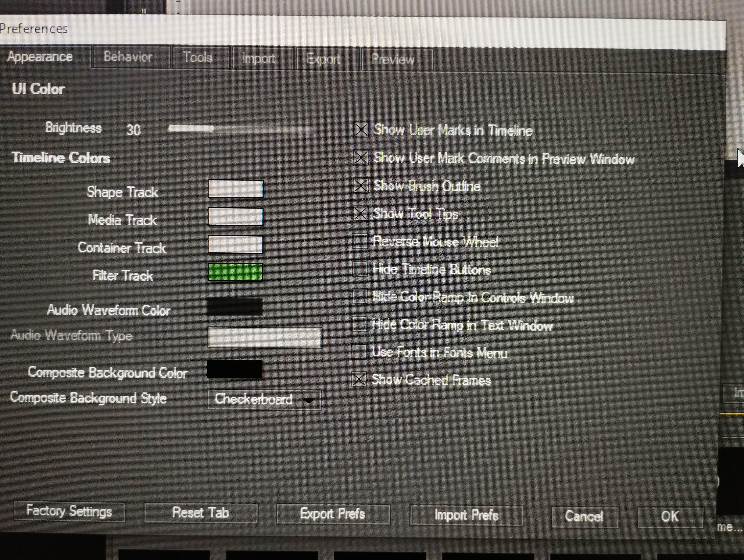Adjust the Brightness slider
744x560 pixels.
click(x=241, y=129)
